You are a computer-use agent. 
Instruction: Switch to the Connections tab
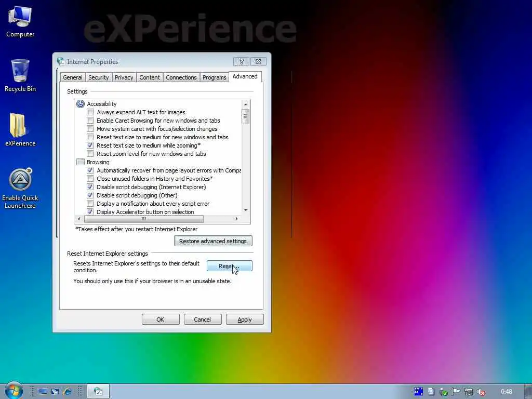pyautogui.click(x=181, y=77)
